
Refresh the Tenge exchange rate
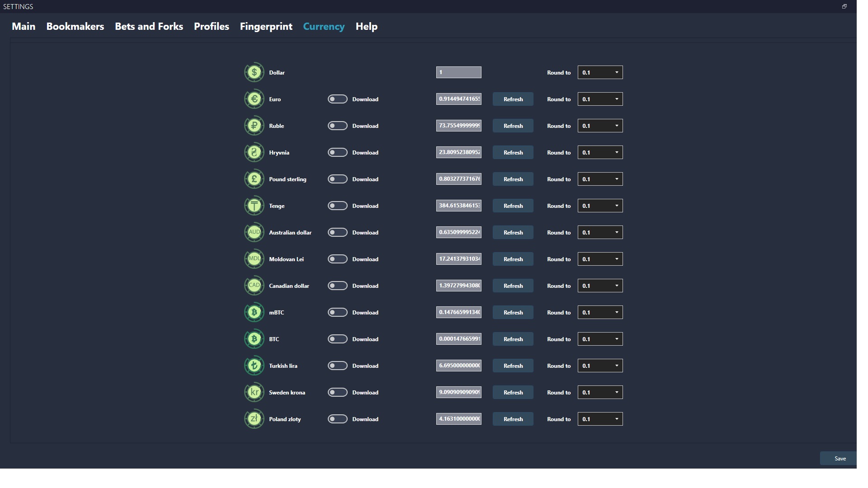(513, 206)
